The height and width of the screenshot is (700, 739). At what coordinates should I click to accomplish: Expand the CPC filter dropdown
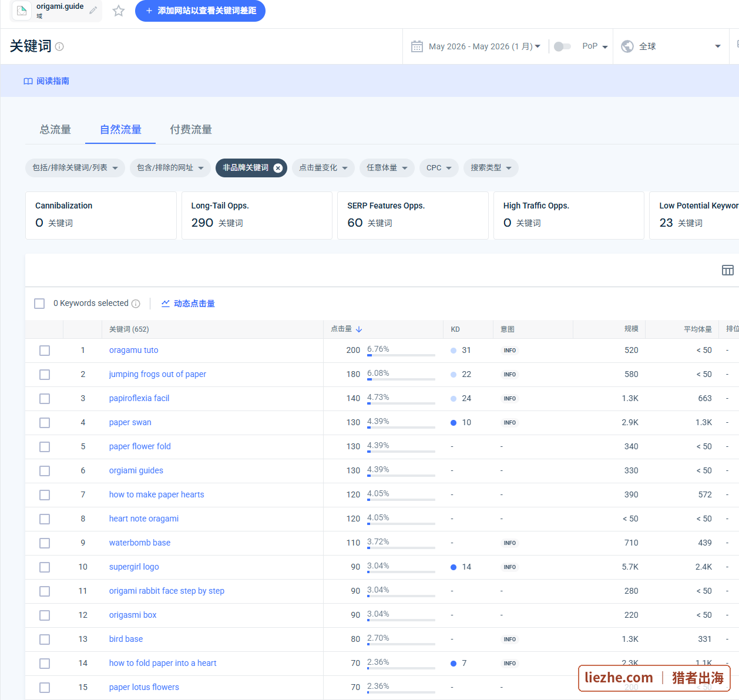click(x=439, y=168)
